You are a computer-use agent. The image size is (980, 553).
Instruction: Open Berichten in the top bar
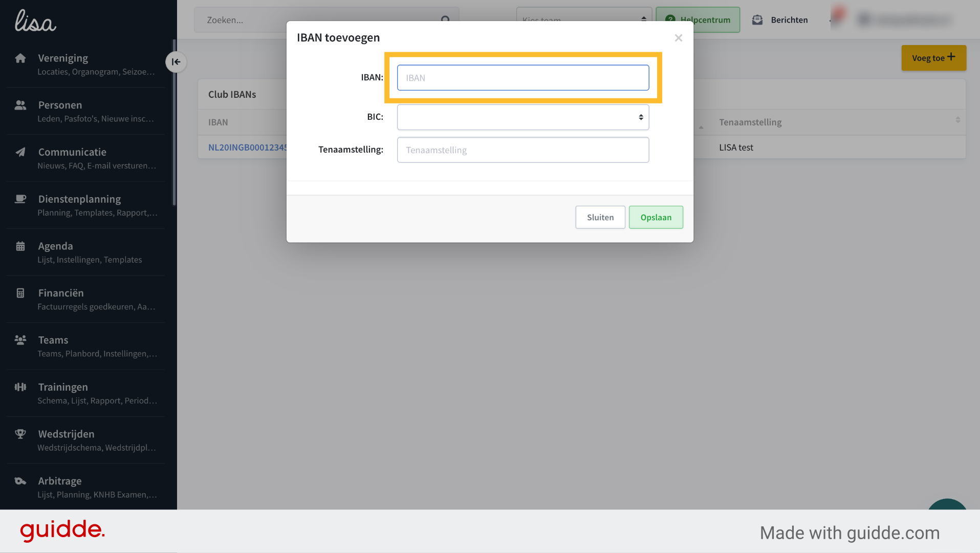point(780,20)
